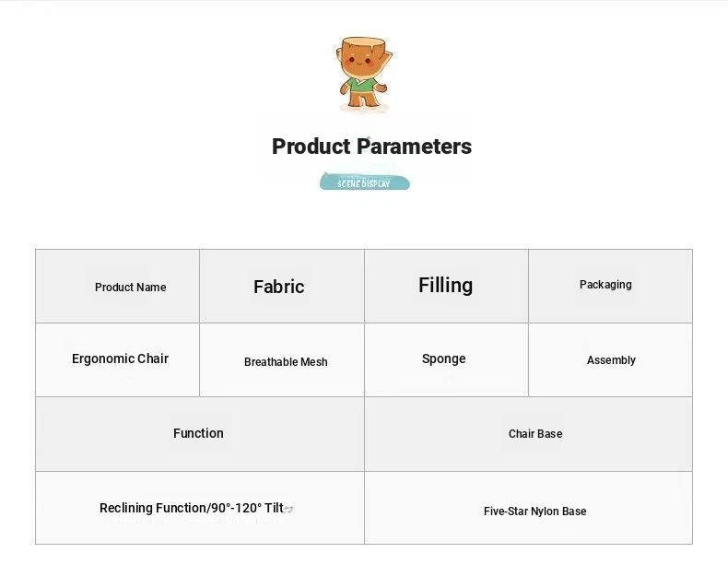
Task: Click the Product Name header cell
Action: pyautogui.click(x=117, y=286)
